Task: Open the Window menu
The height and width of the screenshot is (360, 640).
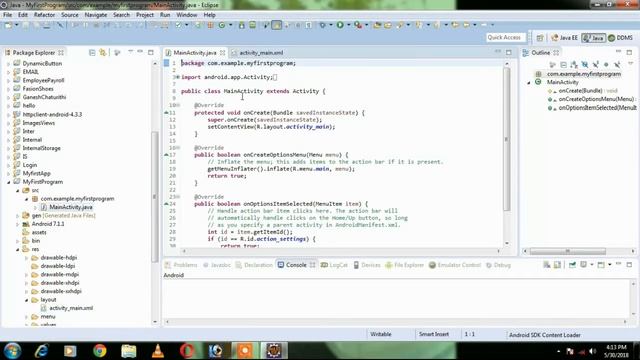Action: tap(187, 15)
